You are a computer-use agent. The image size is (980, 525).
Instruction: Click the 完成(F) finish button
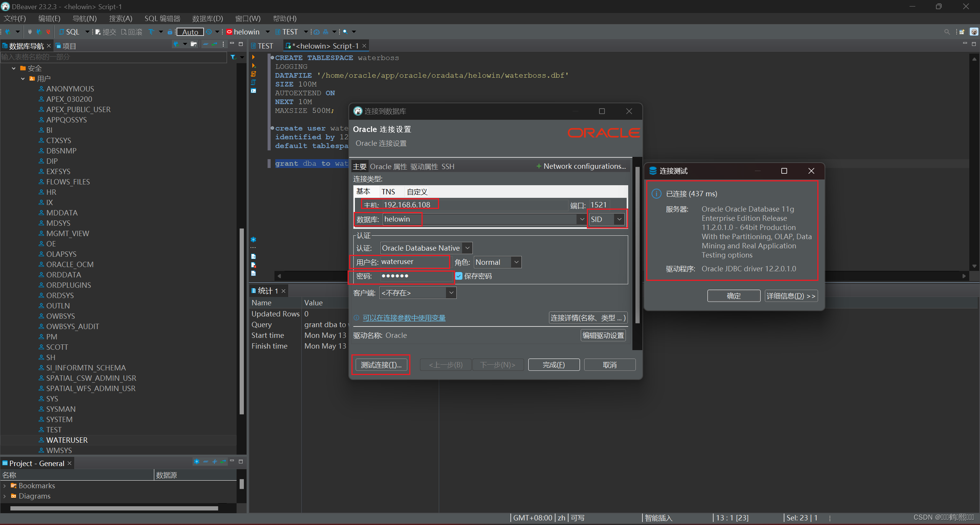coord(554,365)
